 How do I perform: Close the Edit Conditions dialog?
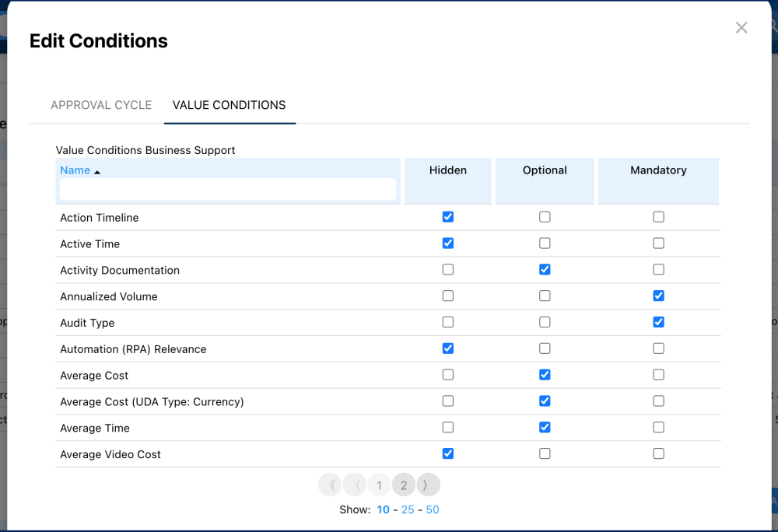pos(741,28)
